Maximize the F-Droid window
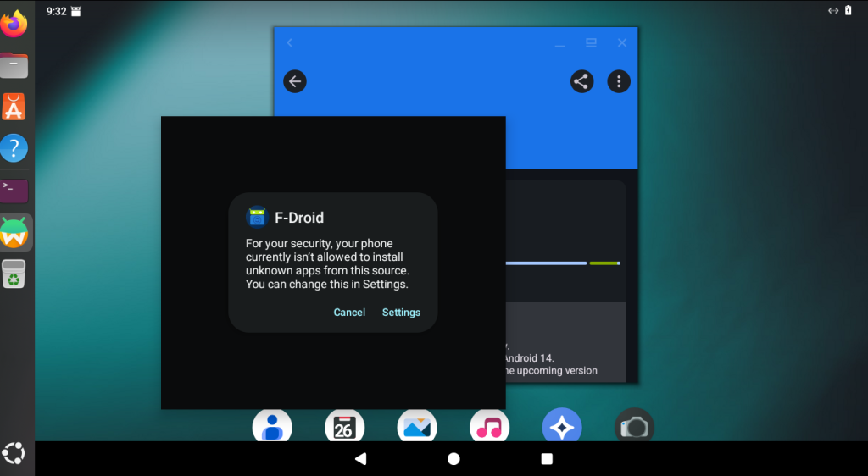868x476 pixels. pos(591,43)
